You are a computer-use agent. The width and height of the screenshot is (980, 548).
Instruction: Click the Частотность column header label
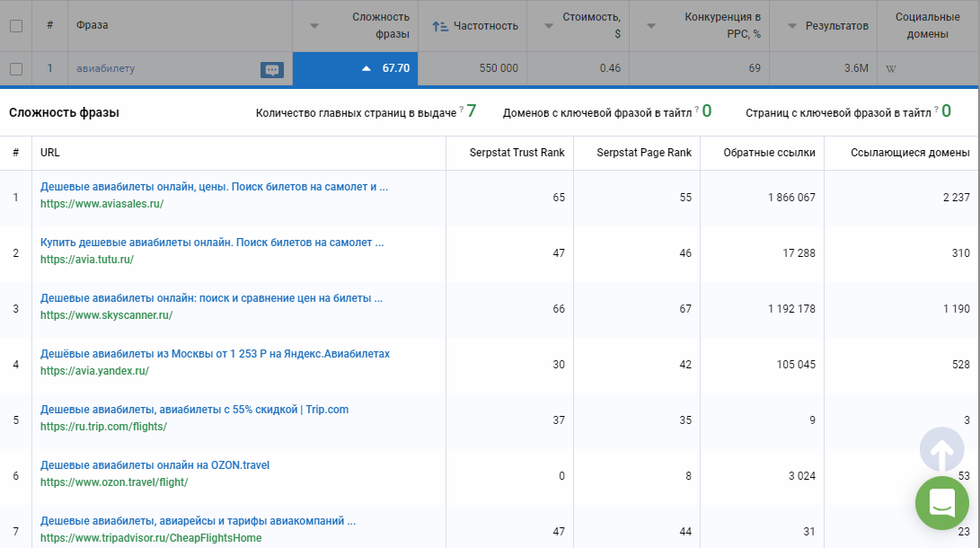486,26
